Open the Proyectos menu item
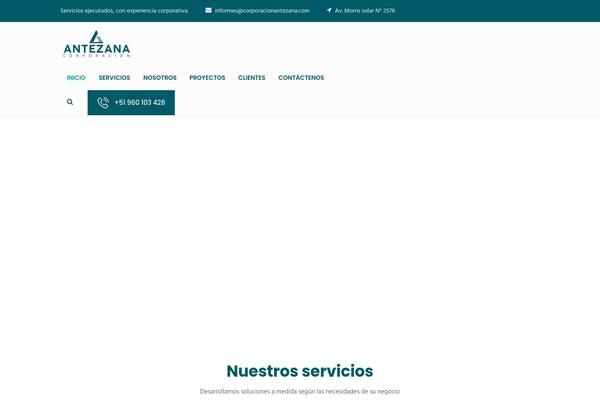This screenshot has width=600, height=400. coord(207,78)
